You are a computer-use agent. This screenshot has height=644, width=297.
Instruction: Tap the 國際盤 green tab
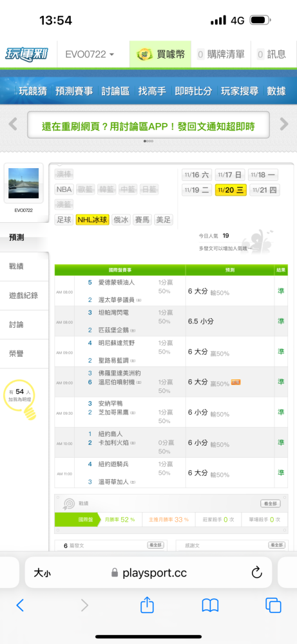(x=77, y=520)
